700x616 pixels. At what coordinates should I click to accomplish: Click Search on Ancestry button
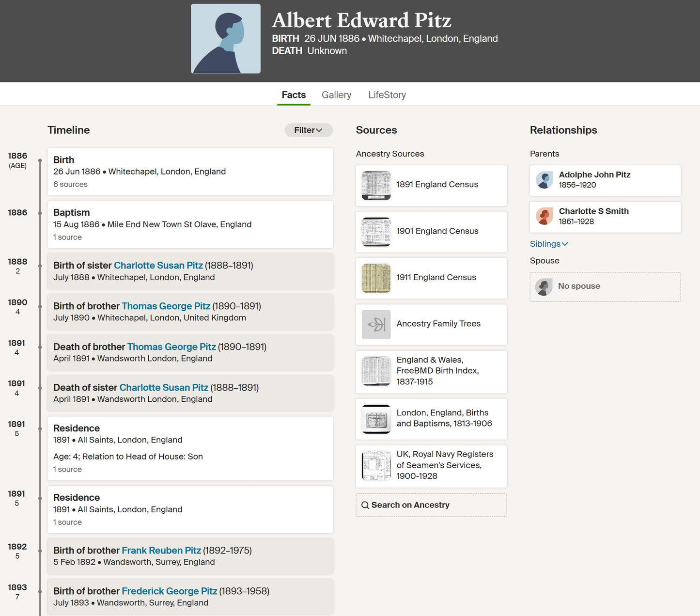pyautogui.click(x=431, y=505)
